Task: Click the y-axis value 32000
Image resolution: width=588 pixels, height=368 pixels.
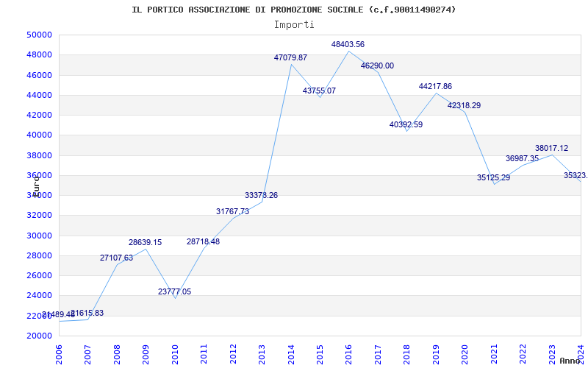Action: (x=39, y=216)
